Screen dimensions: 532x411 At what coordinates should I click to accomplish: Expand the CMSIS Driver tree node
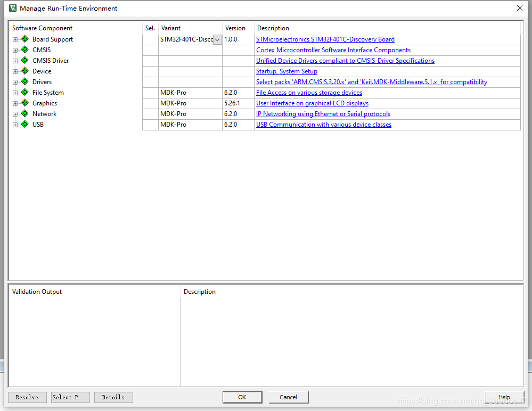coord(15,61)
